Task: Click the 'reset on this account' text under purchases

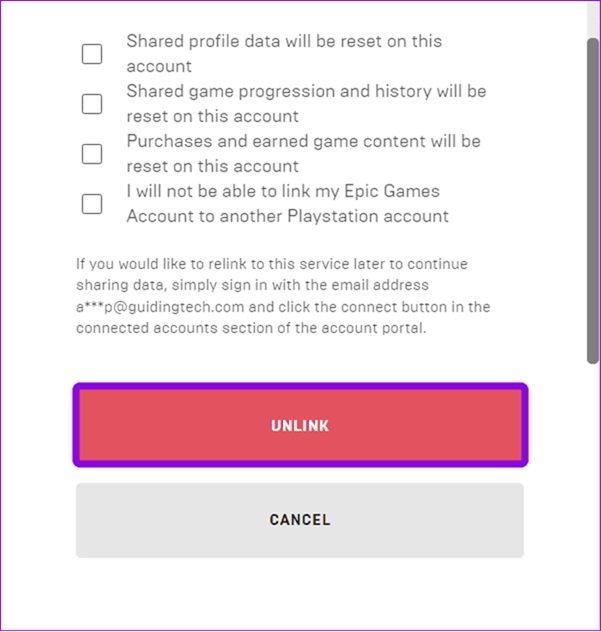Action: [212, 166]
